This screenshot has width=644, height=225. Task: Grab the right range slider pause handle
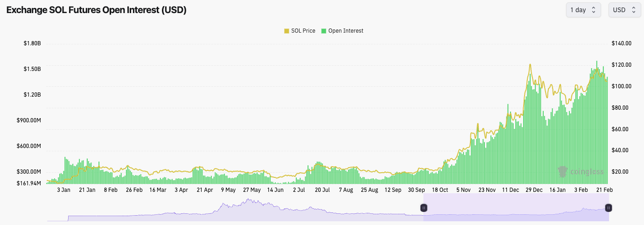pyautogui.click(x=609, y=208)
